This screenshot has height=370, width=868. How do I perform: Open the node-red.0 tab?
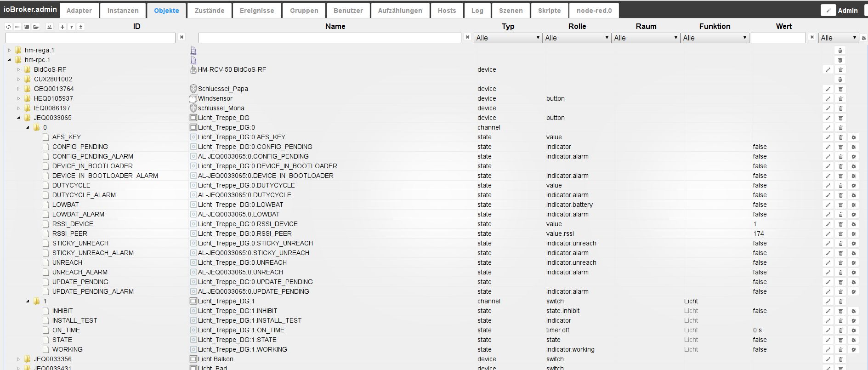pos(594,11)
